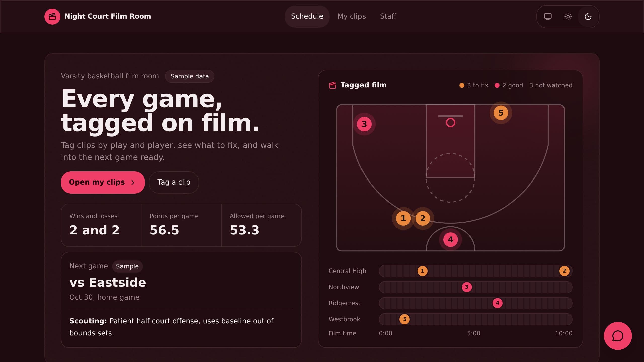Select court marker 5 at top right

pos(501,113)
